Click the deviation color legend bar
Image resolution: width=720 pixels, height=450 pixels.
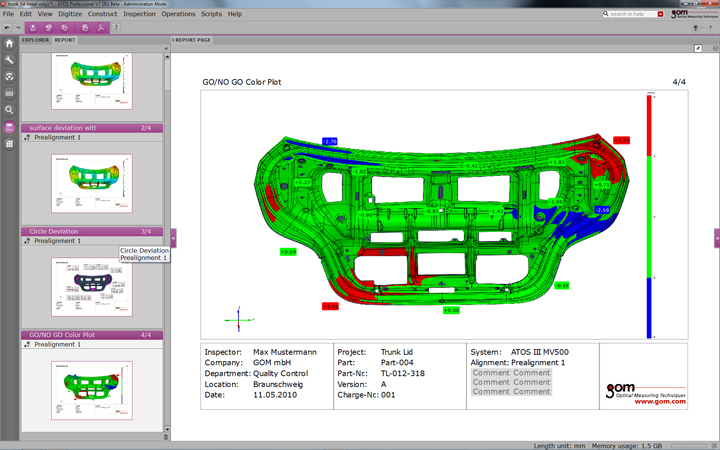click(651, 217)
